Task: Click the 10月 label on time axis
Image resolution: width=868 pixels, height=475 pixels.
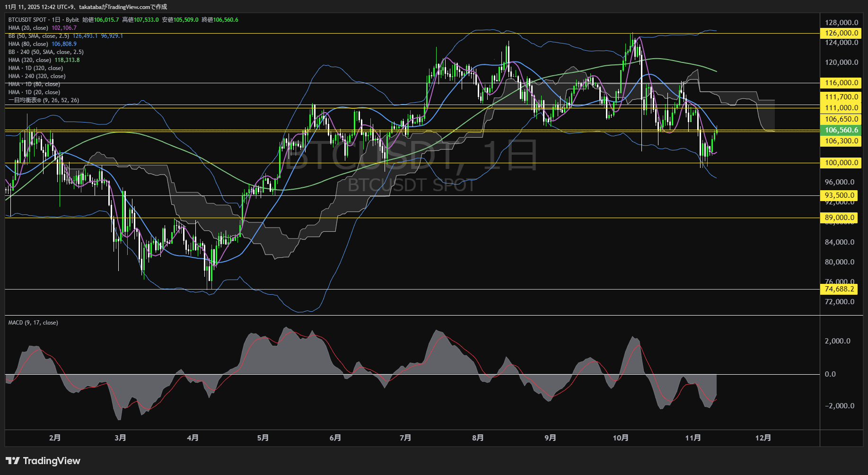Action: (x=620, y=438)
